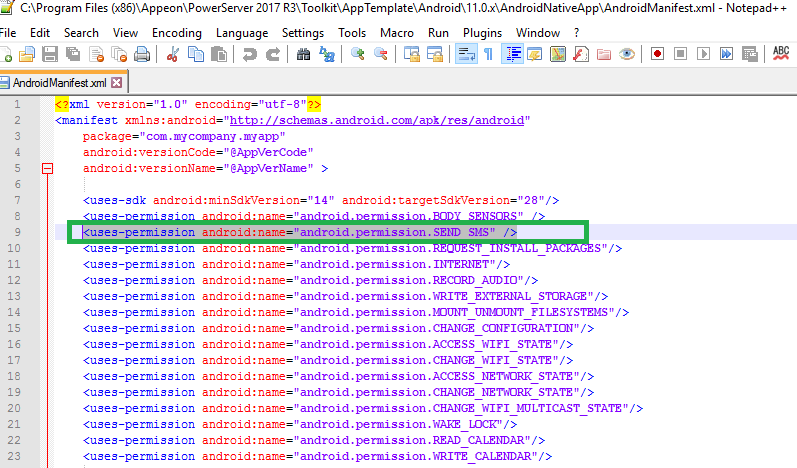Image resolution: width=797 pixels, height=468 pixels.
Task: Open the Window menu
Action: click(538, 33)
